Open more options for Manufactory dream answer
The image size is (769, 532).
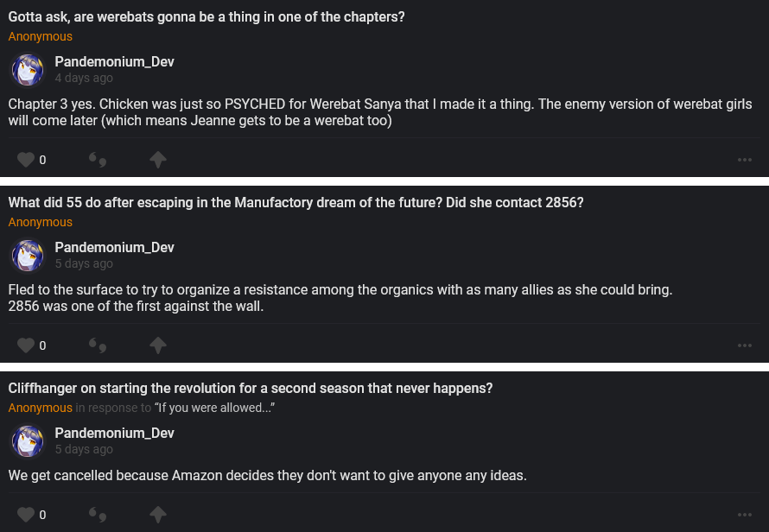tap(745, 345)
